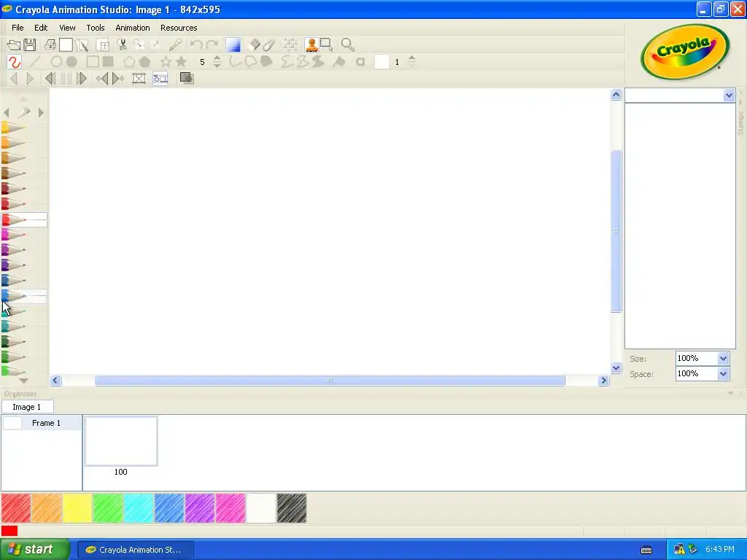The height and width of the screenshot is (560, 747).
Task: Select the filled star shape
Action: (x=181, y=62)
